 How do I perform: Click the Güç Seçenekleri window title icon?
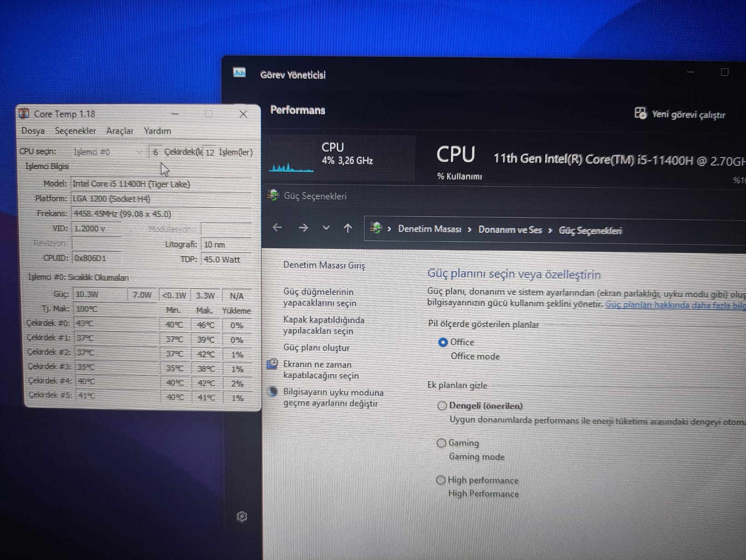(x=274, y=195)
